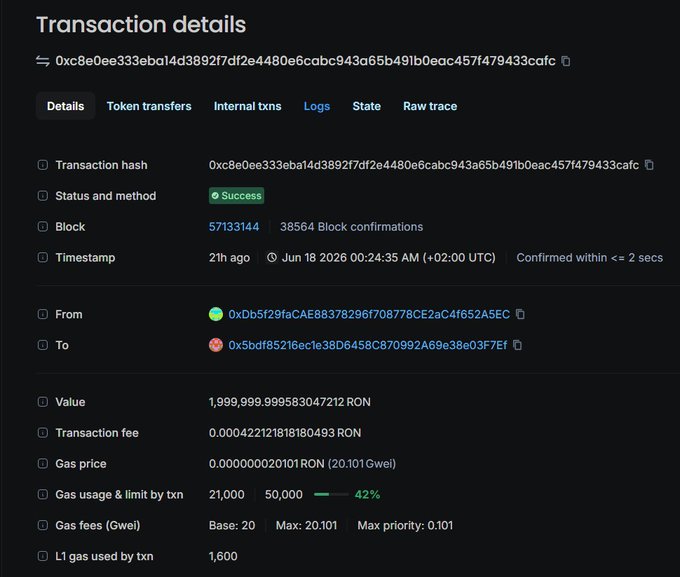Show info hint for Transaction hash

42,165
